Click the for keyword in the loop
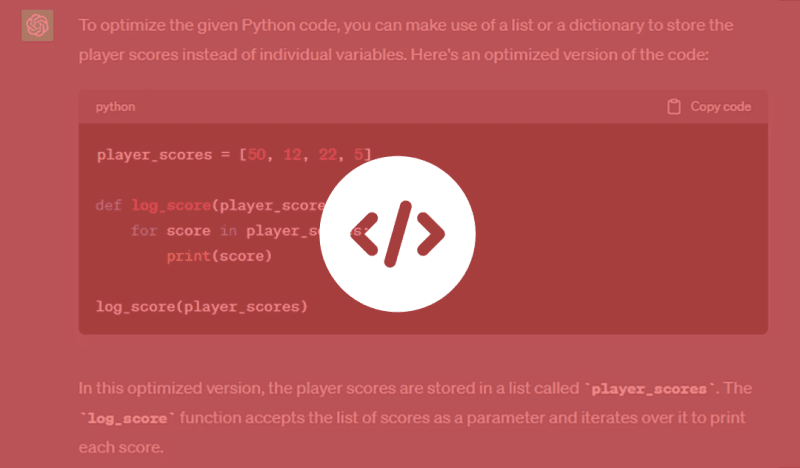The image size is (800, 468). 143,231
